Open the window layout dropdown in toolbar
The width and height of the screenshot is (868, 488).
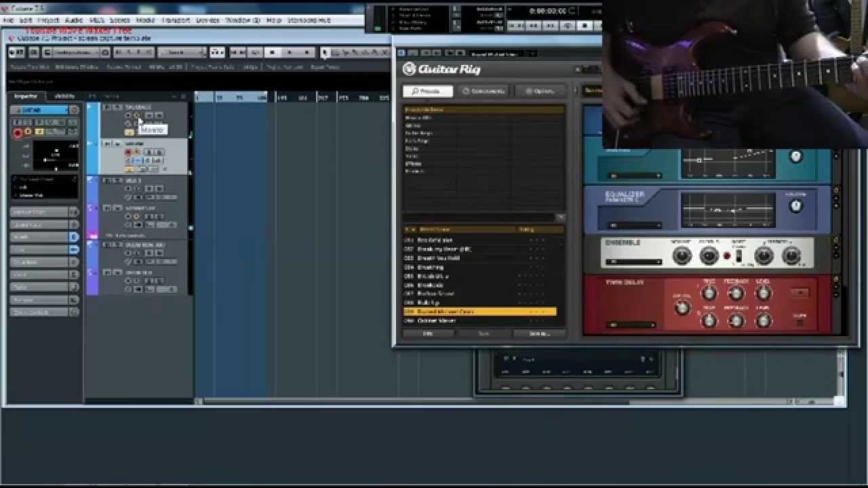click(x=75, y=53)
